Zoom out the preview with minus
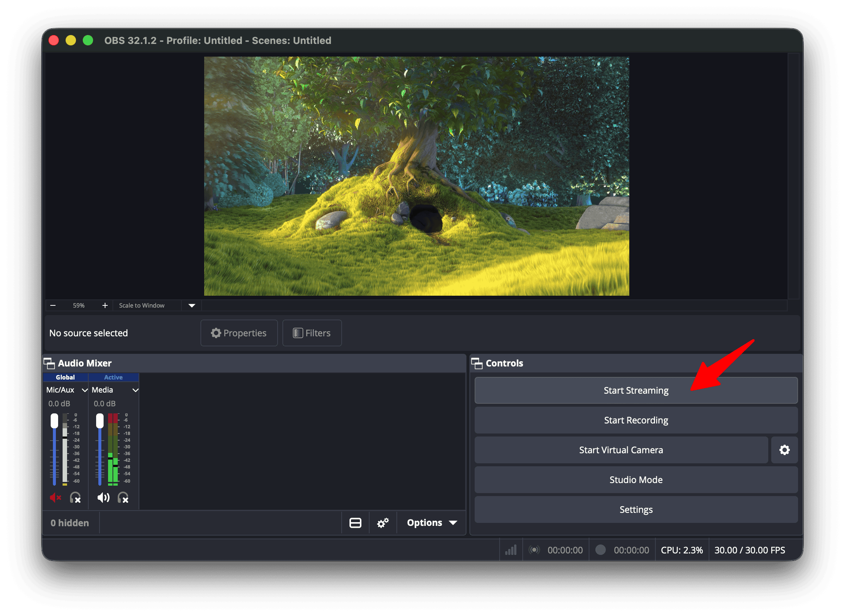845x616 pixels. (53, 305)
